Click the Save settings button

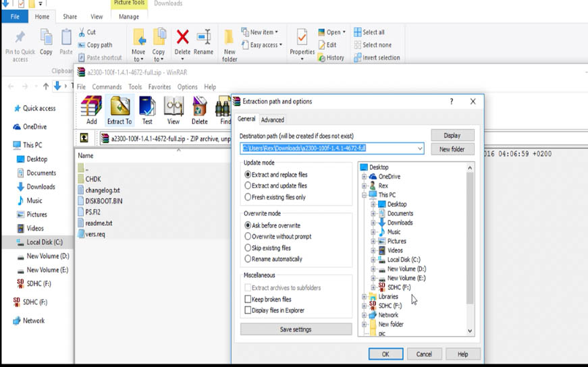point(296,329)
